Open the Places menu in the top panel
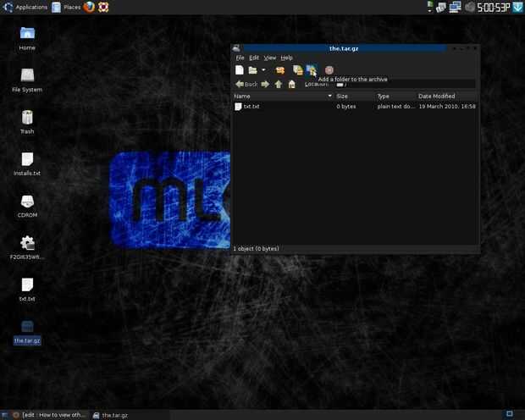Viewport: 525px width, 420px height. click(x=66, y=7)
